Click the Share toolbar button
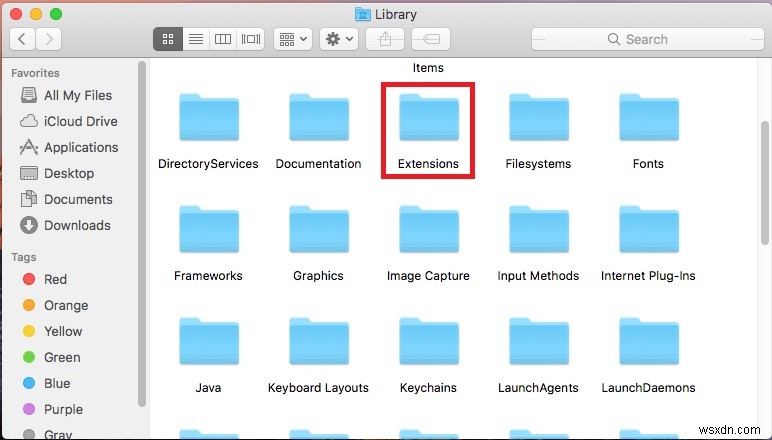Image resolution: width=772 pixels, height=440 pixels. tap(385, 39)
